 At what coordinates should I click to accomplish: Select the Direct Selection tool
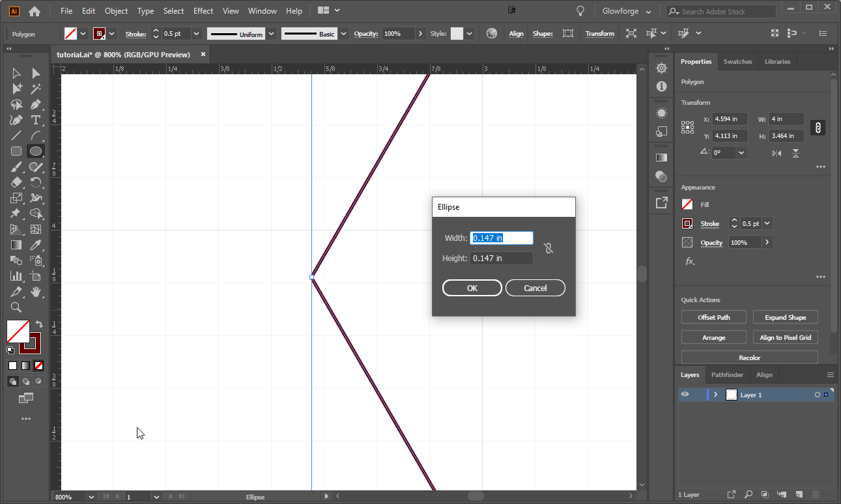[x=36, y=73]
